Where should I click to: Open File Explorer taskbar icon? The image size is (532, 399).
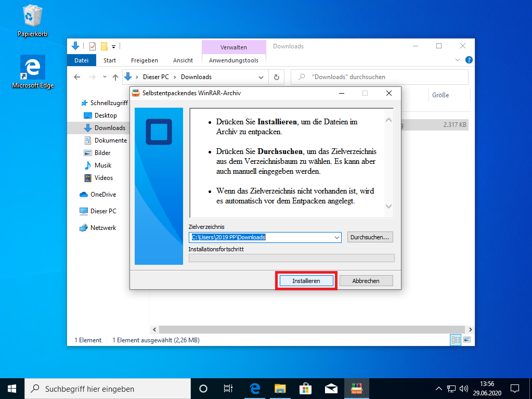280,389
